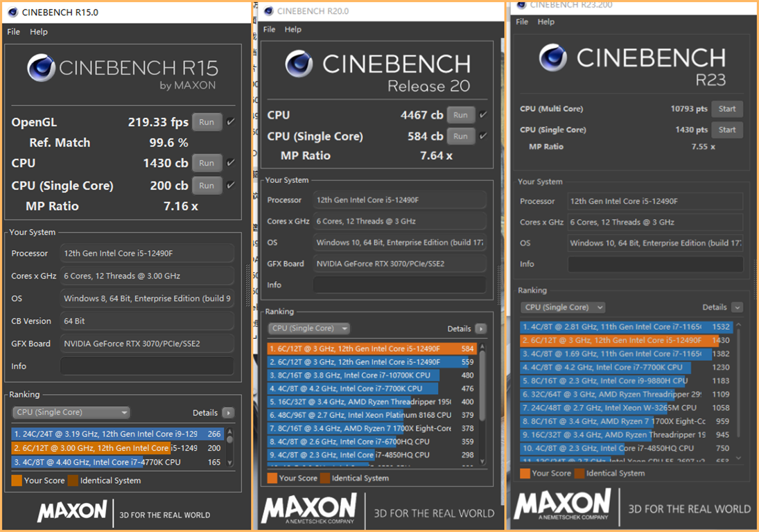Expand the Details chevron in R23 Ranking
This screenshot has width=759, height=532.
tap(738, 307)
